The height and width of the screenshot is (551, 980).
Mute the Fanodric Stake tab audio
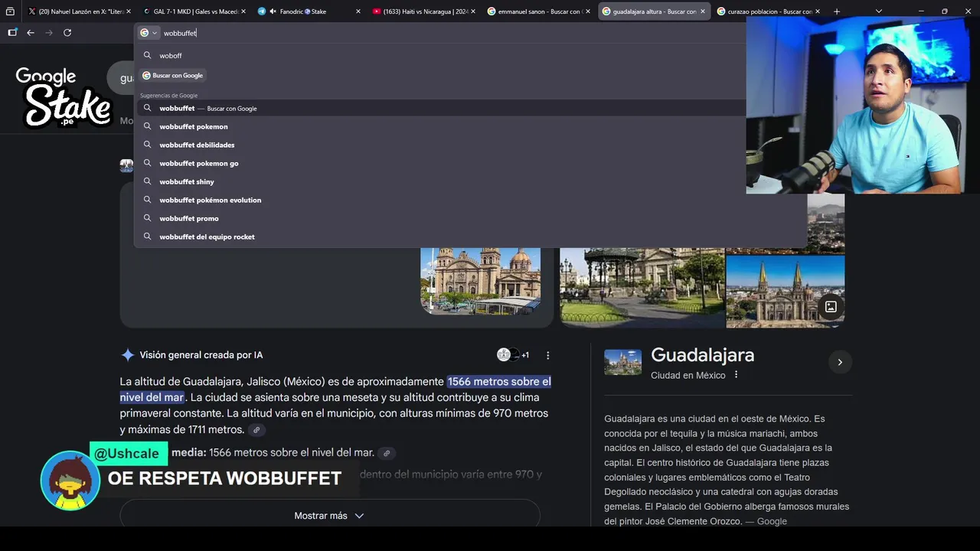[x=273, y=11]
